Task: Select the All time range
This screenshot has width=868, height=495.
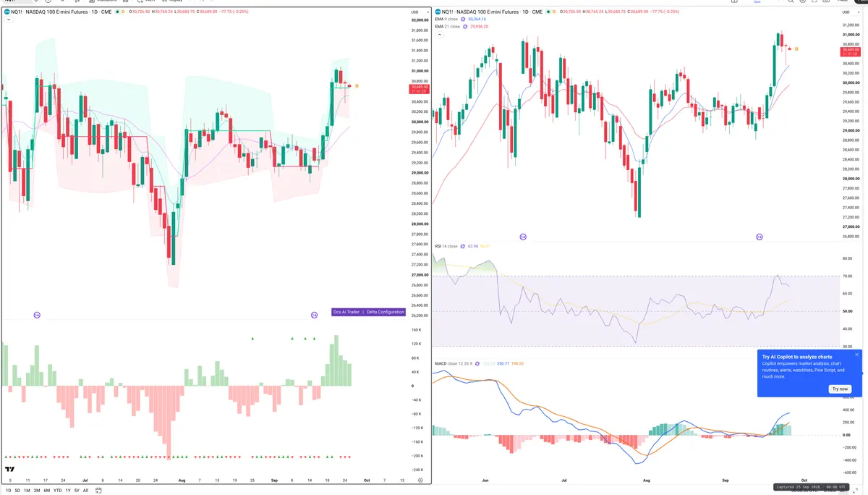Action: click(x=85, y=490)
